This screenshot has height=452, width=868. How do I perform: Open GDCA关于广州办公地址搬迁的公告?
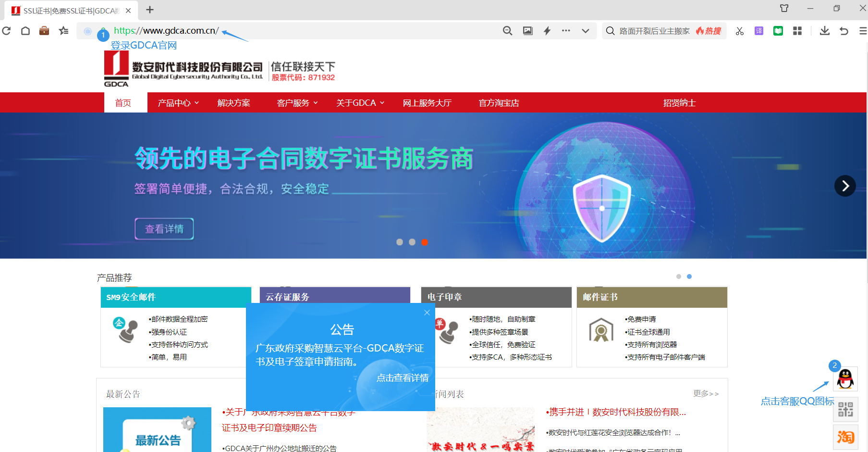pos(280,448)
